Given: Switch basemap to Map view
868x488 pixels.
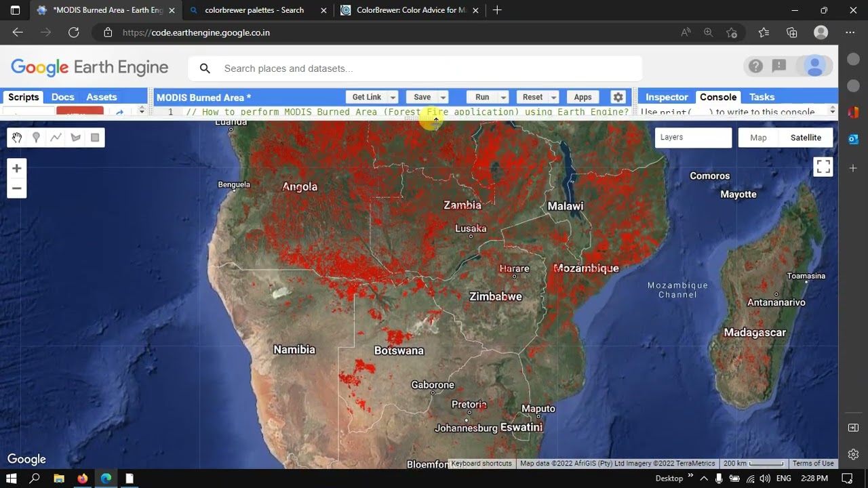Looking at the screenshot, I should click(x=758, y=138).
